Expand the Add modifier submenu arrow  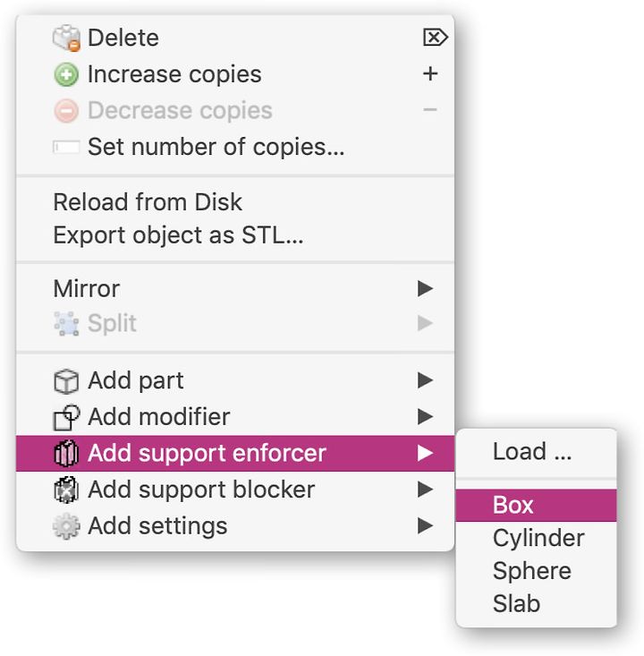pos(426,418)
